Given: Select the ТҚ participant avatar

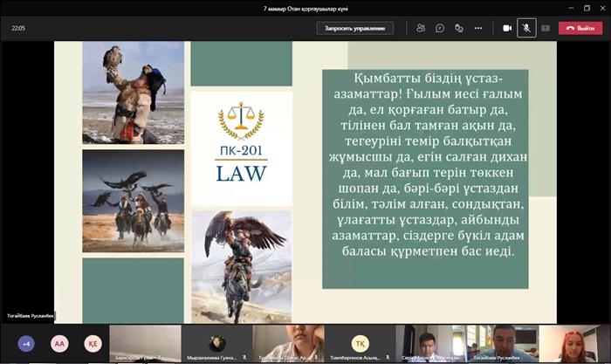Looking at the screenshot, I should 359,343.
